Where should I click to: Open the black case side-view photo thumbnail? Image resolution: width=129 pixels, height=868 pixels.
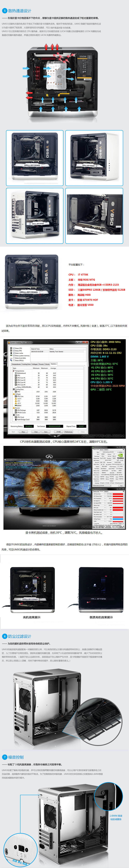[x=35, y=158]
